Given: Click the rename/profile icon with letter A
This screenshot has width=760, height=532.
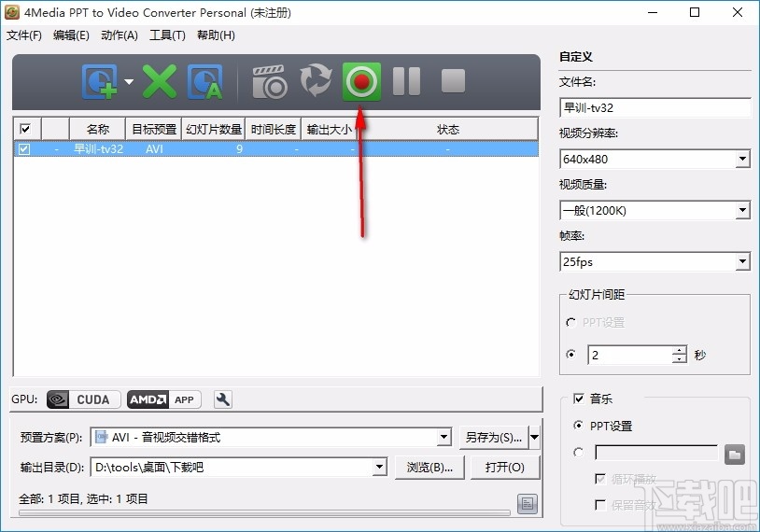Looking at the screenshot, I should 205,81.
